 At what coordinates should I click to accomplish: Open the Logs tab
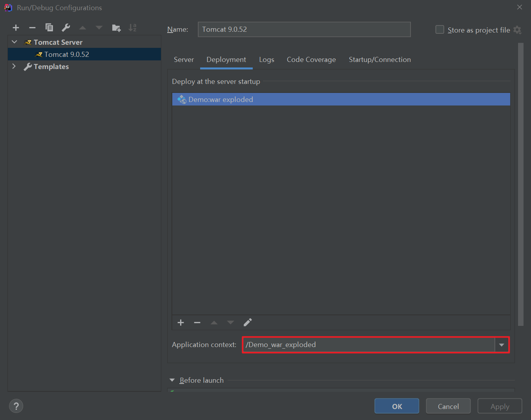point(266,60)
